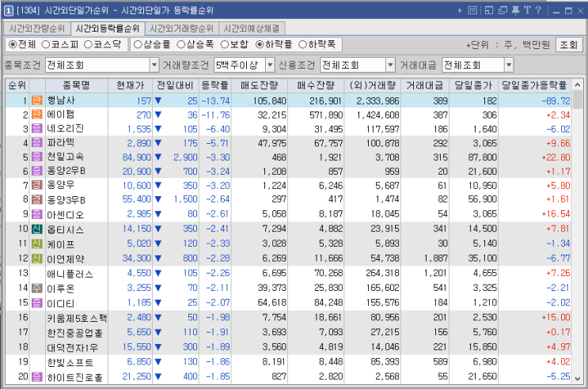Image resolution: width=588 pixels, height=389 pixels.
Task: Click the 'm' box icon in title bar
Action: pos(473,10)
